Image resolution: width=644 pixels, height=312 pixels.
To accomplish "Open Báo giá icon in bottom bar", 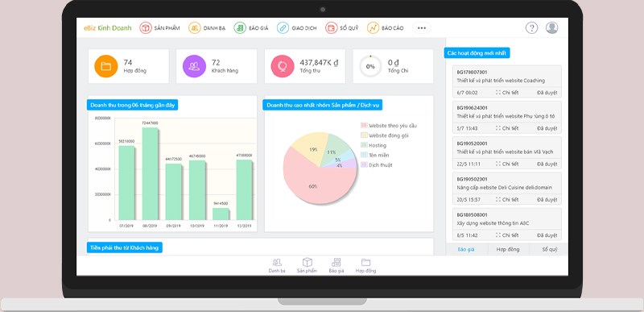I will [336, 262].
